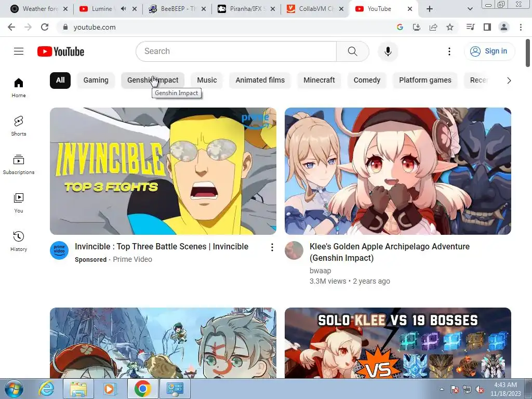Select the Music filter chip

[x=207, y=81]
